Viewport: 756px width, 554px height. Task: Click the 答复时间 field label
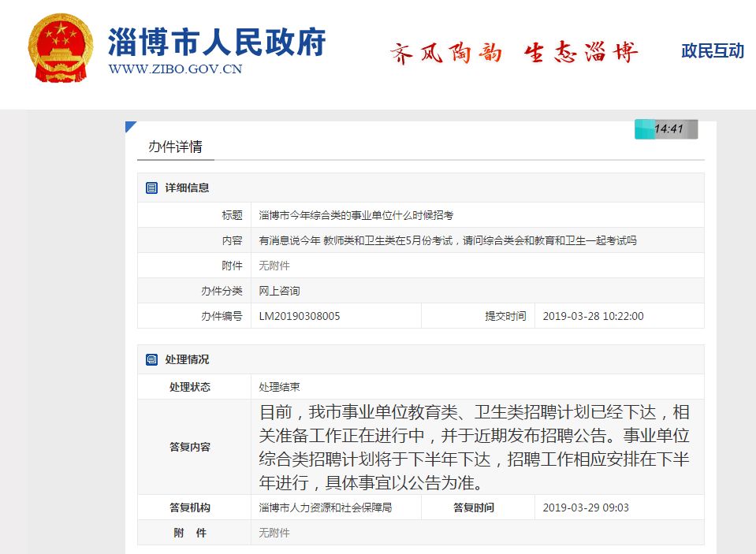474,508
